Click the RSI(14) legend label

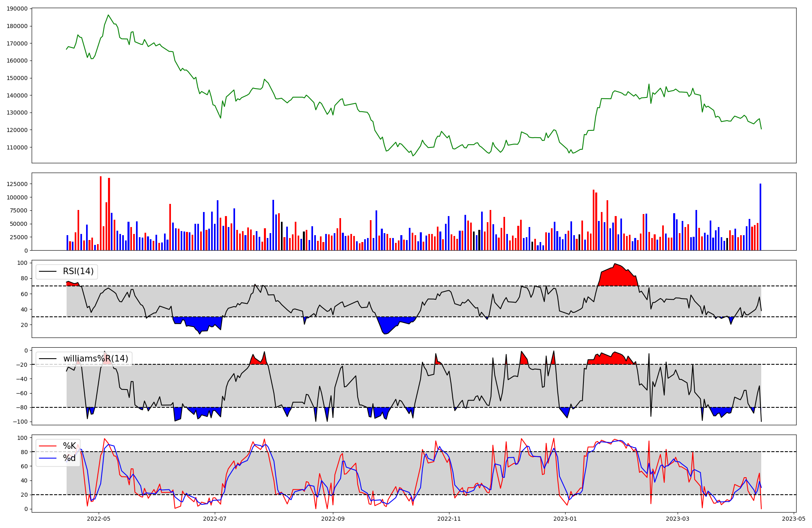78,271
